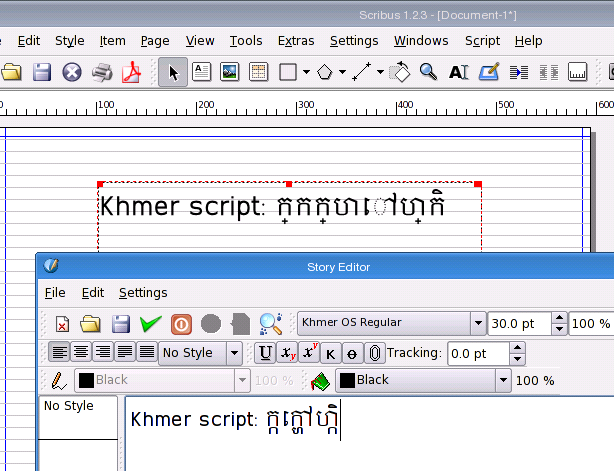Image resolution: width=614 pixels, height=471 pixels.
Task: Open search and replace in Story Editor
Action: point(270,324)
